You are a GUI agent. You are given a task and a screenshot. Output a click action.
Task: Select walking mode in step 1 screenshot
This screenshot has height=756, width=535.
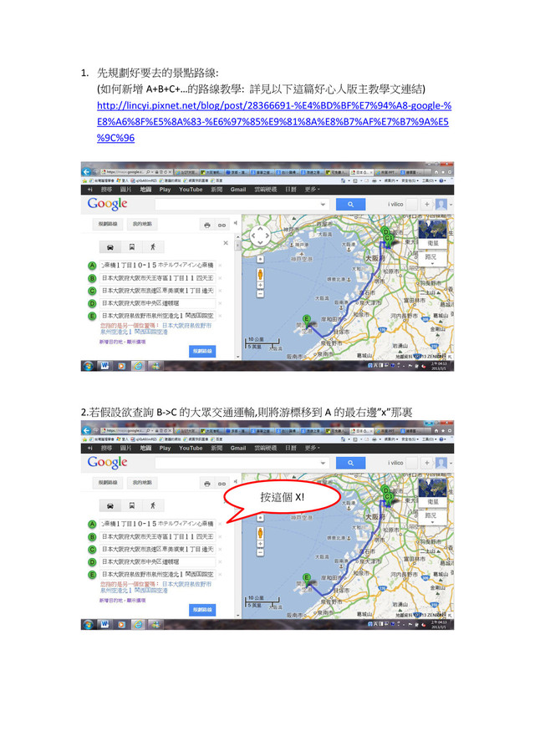click(153, 247)
